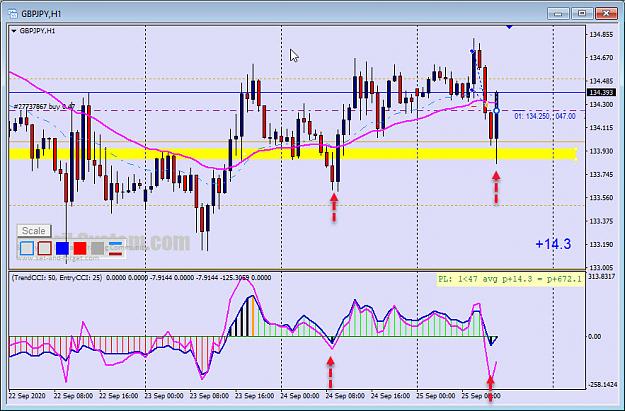The width and height of the screenshot is (625, 411).
Task: Click the 133.375 price axis label
Action: click(x=601, y=221)
